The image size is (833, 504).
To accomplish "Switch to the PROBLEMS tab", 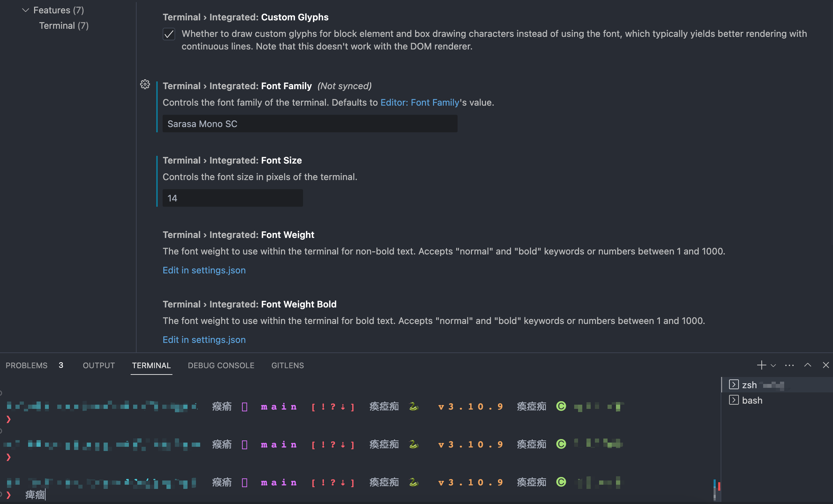I will (26, 365).
